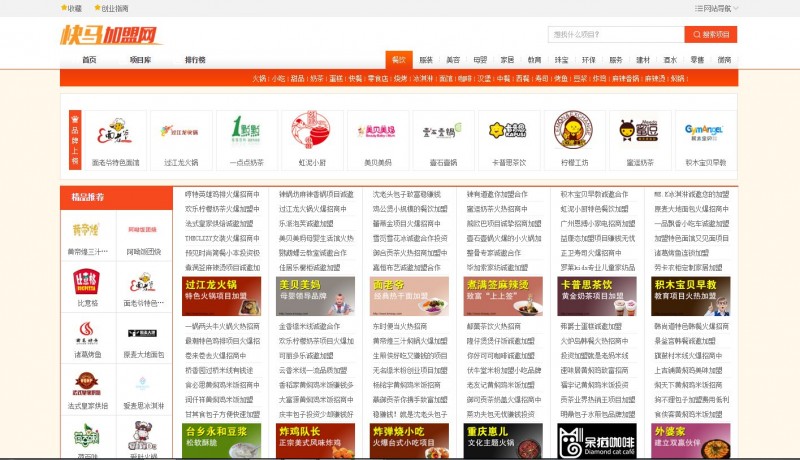The width and height of the screenshot is (800, 460).
Task: Open the 积木宝贝早教 banner
Action: pos(691,296)
